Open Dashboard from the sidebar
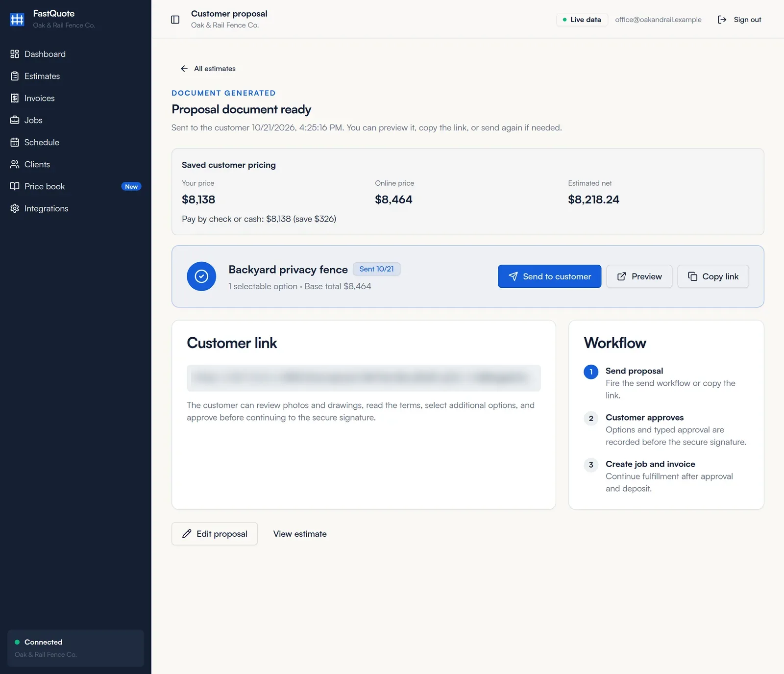The image size is (784, 674). [x=75, y=54]
